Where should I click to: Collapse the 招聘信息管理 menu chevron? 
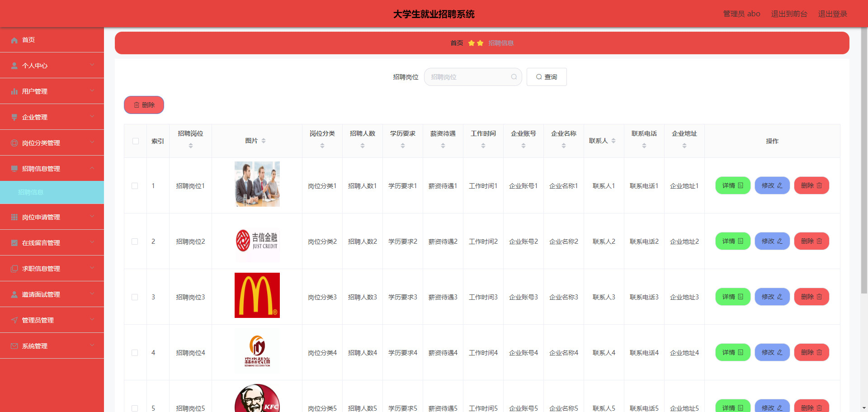point(92,168)
